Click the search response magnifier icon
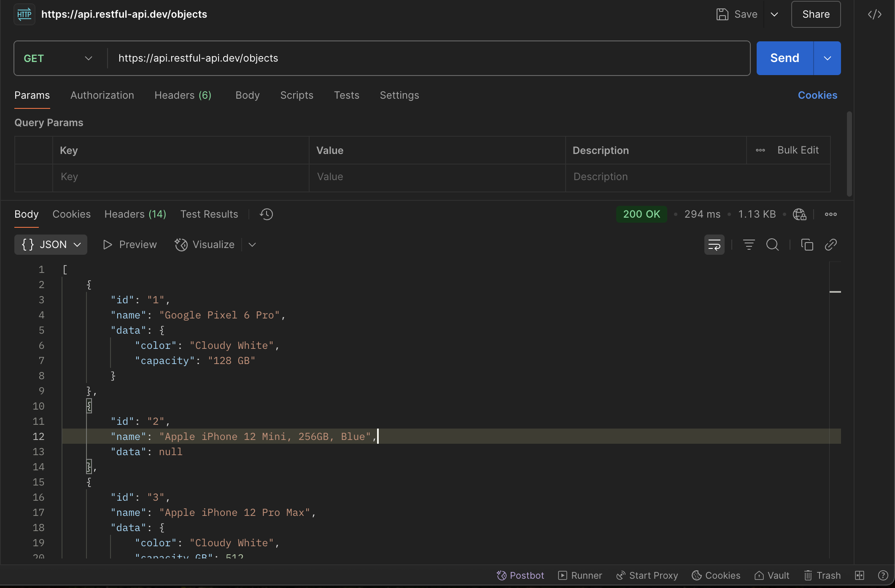The width and height of the screenshot is (895, 588). coord(772,245)
